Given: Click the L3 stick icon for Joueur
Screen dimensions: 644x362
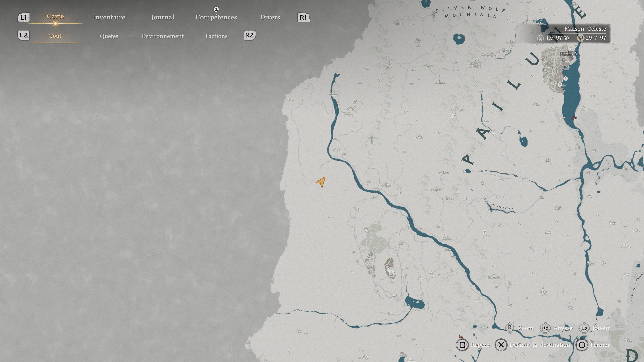Looking at the screenshot, I should (x=584, y=328).
